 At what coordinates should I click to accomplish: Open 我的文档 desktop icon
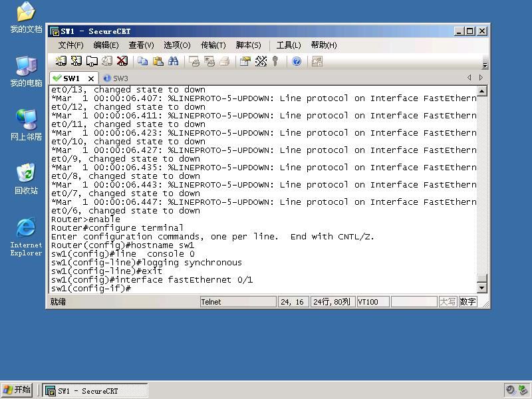tap(26, 17)
